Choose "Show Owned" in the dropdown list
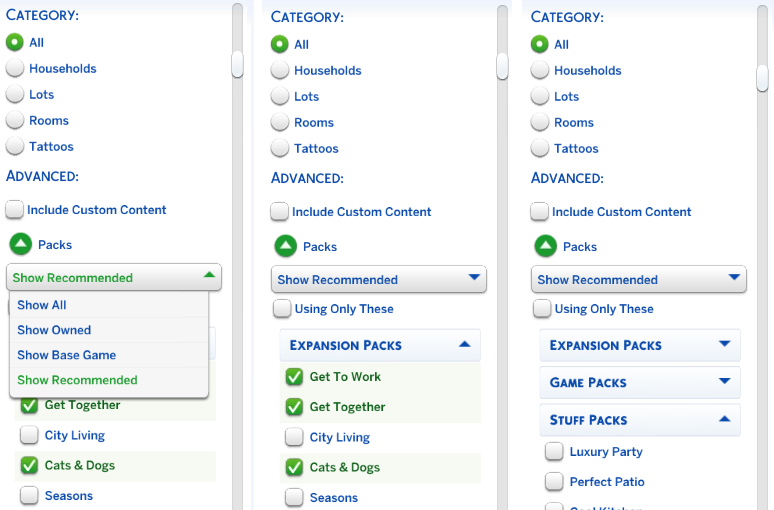Viewport: 774px width, 510px height. 54,330
